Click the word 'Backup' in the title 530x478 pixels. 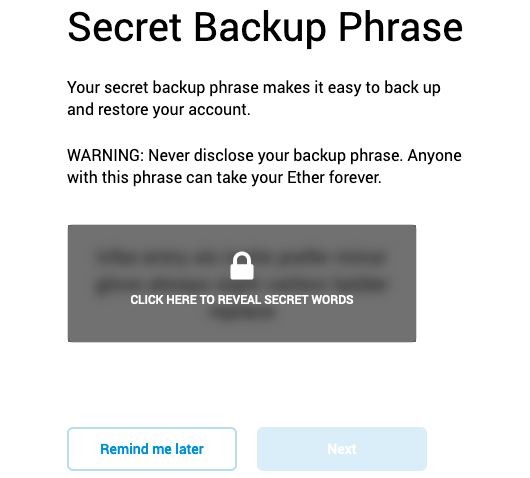click(x=260, y=29)
